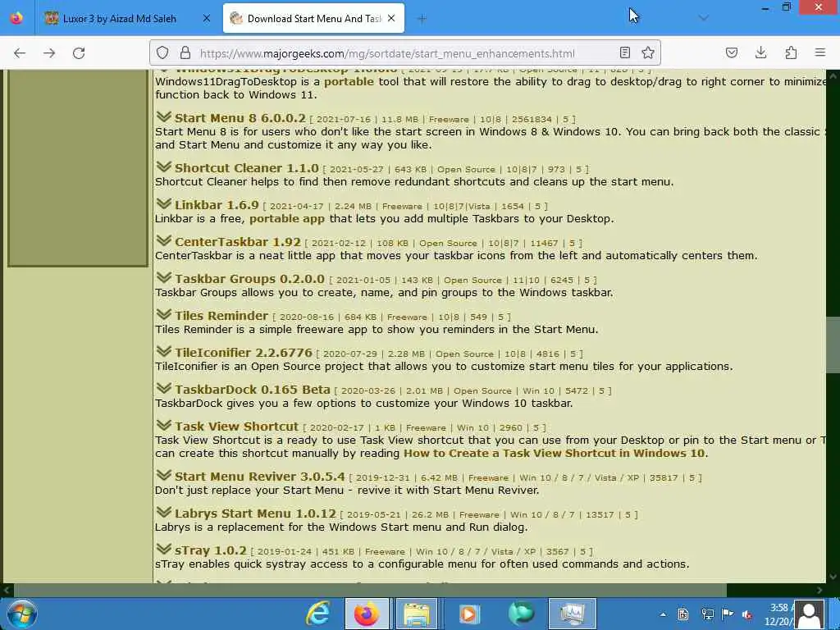Open Start Menu Reviver 3.0.5.4 link
840x630 pixels.
[260, 477]
